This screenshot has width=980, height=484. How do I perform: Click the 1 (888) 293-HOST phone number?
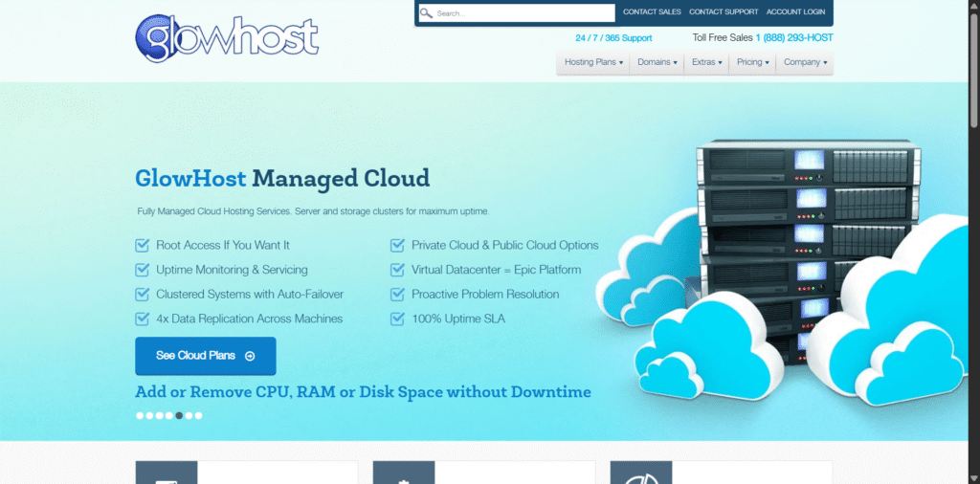(793, 37)
